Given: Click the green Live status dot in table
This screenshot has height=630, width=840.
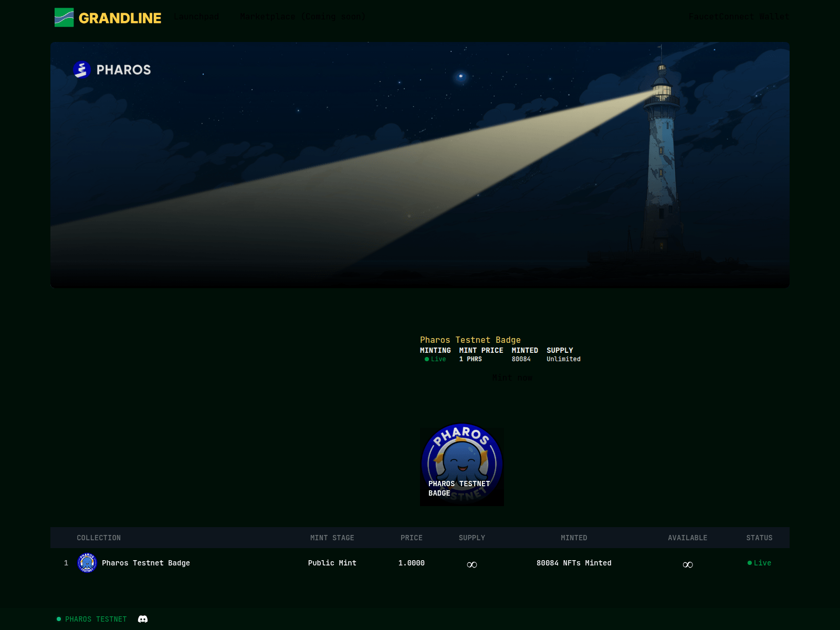Looking at the screenshot, I should click(x=750, y=563).
